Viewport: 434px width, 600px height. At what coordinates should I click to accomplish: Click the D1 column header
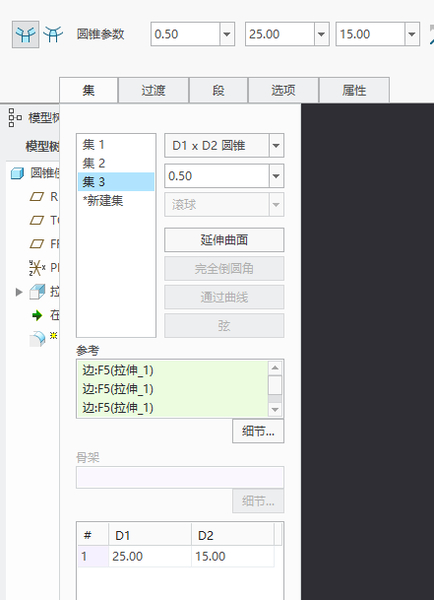150,535
